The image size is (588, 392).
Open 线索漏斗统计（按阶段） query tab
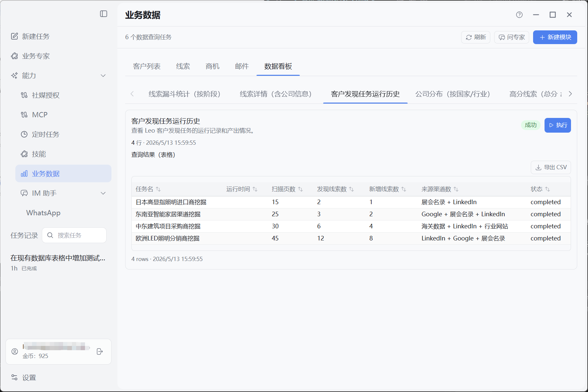click(x=186, y=94)
